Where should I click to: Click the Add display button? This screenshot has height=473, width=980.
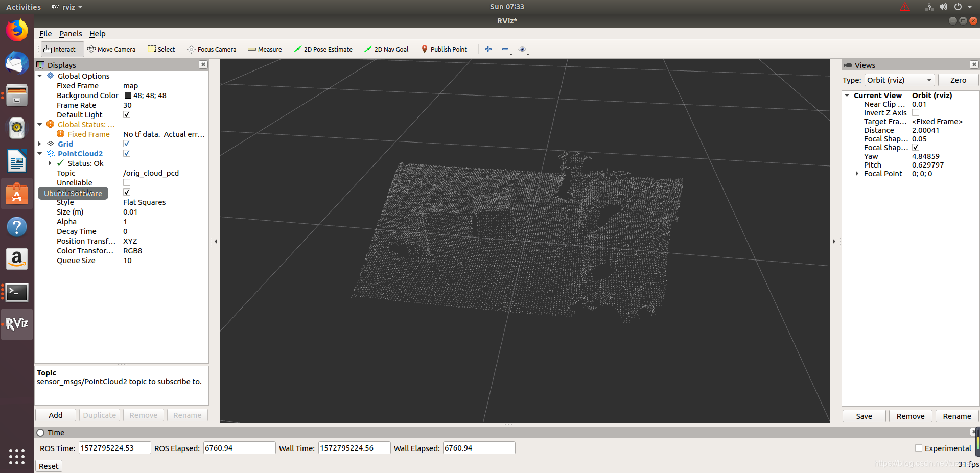click(55, 415)
